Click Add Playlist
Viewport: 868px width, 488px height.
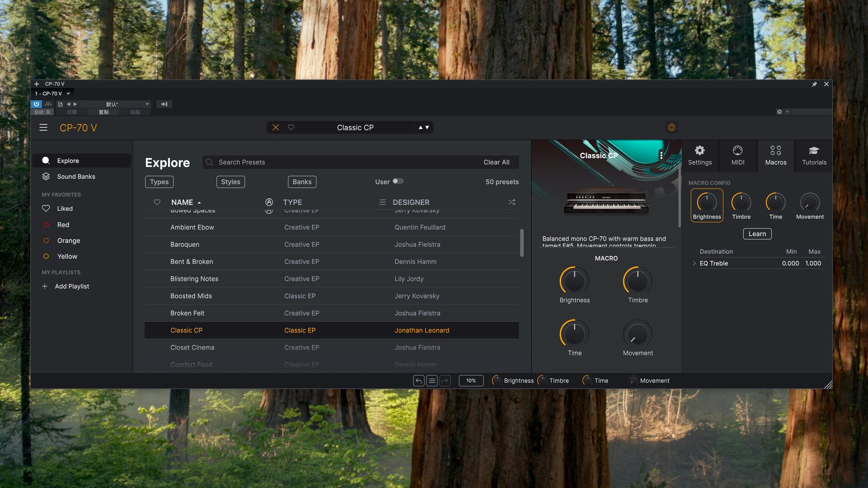click(66, 286)
